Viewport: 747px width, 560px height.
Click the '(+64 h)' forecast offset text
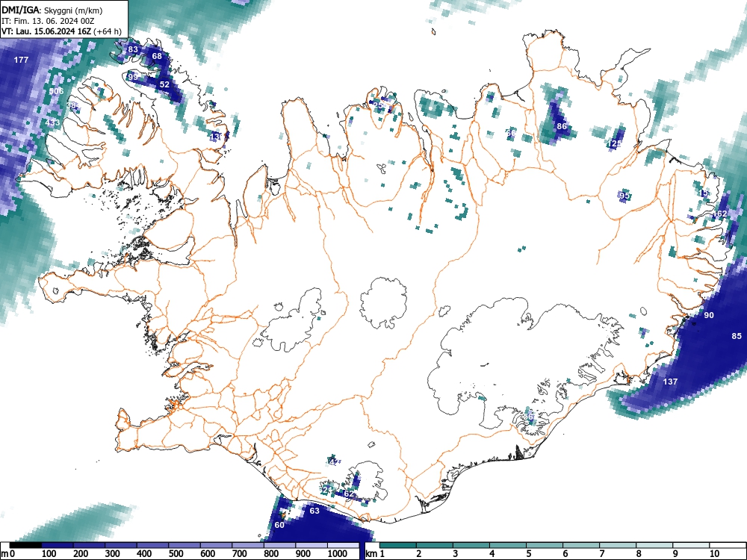(108, 31)
